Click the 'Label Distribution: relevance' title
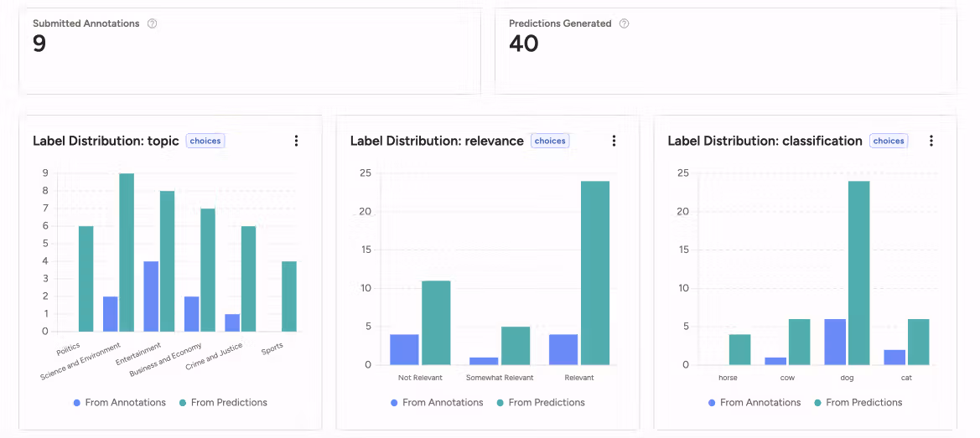Viewport: 980px width, 438px height. coord(437,141)
